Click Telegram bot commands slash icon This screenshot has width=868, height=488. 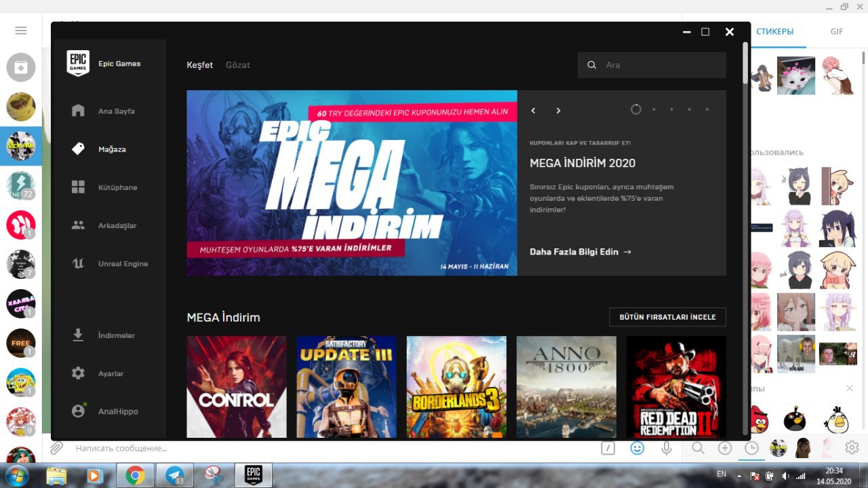pyautogui.click(x=608, y=448)
